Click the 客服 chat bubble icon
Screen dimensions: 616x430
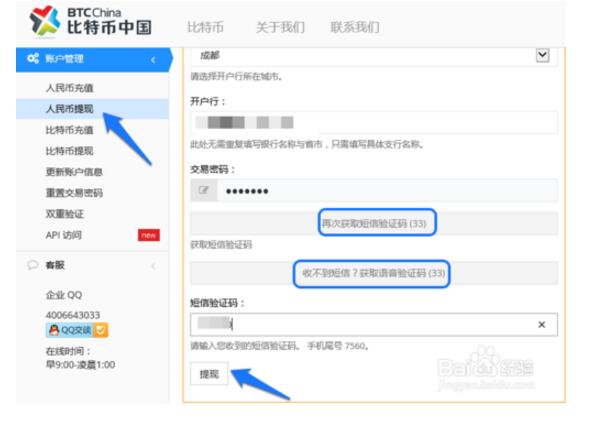(33, 265)
